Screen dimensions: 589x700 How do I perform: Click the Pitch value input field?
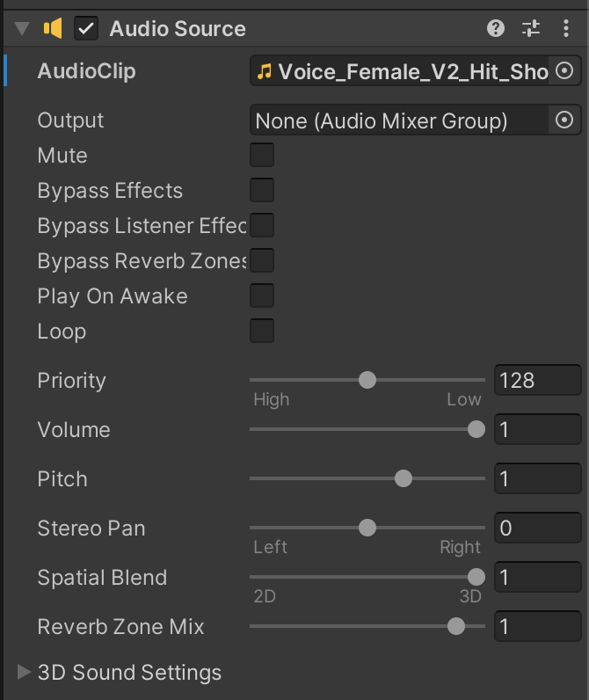pyautogui.click(x=536, y=479)
